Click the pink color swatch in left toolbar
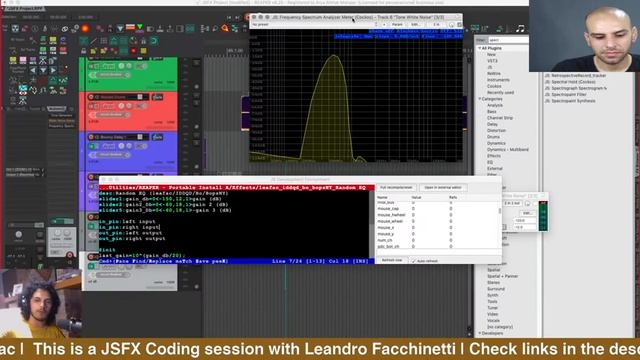Viewport: 640px width, 360px height. point(23,60)
